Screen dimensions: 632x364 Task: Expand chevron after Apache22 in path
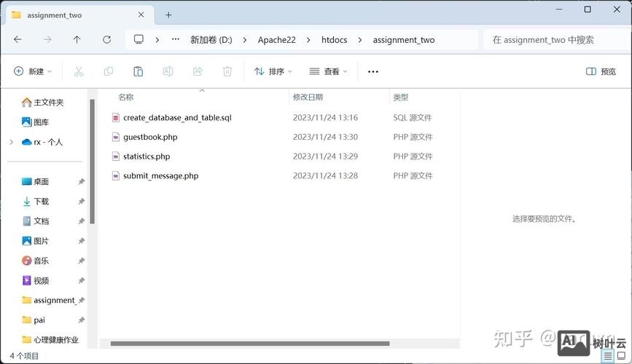pyautogui.click(x=308, y=40)
